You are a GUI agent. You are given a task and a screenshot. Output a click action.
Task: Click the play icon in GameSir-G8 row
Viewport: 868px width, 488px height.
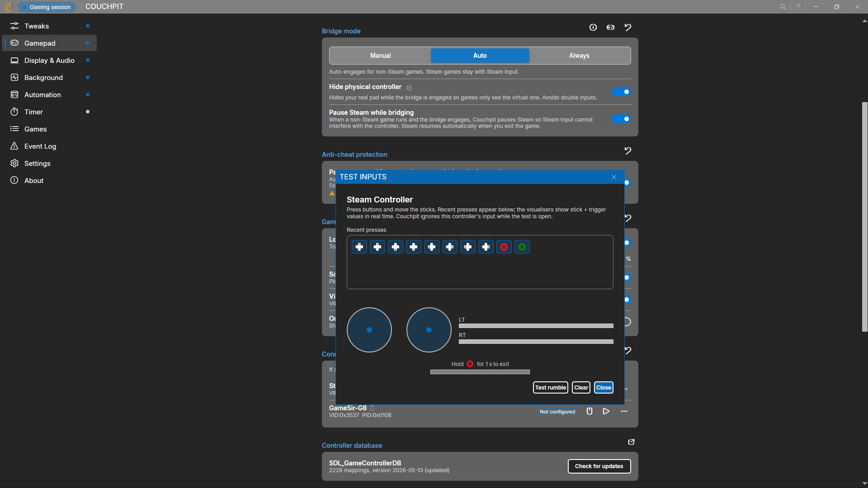tap(606, 411)
